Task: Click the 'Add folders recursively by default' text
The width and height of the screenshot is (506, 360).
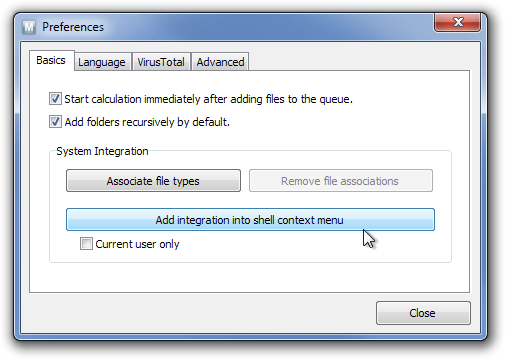Action: tap(147, 122)
